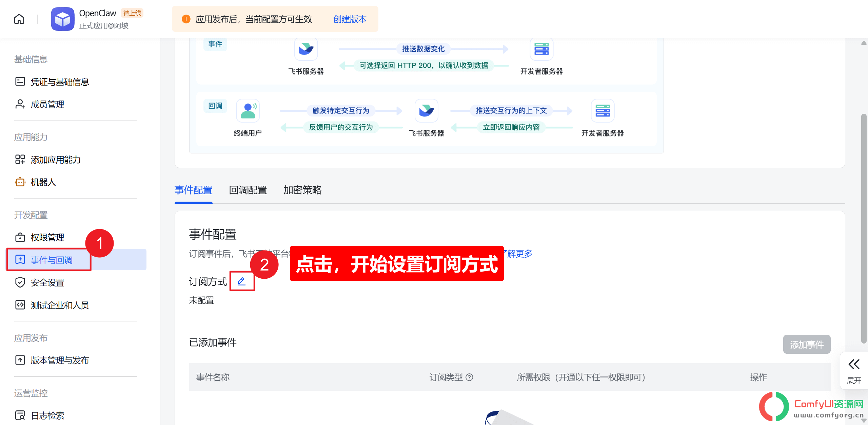Switch to 加密策略 tab
Viewport: 868px width, 425px height.
(302, 190)
